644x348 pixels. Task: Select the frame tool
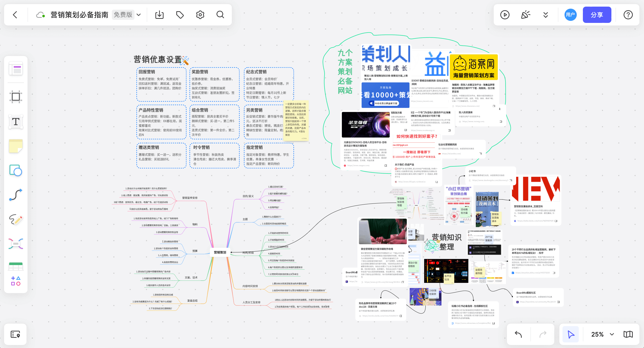point(16,97)
